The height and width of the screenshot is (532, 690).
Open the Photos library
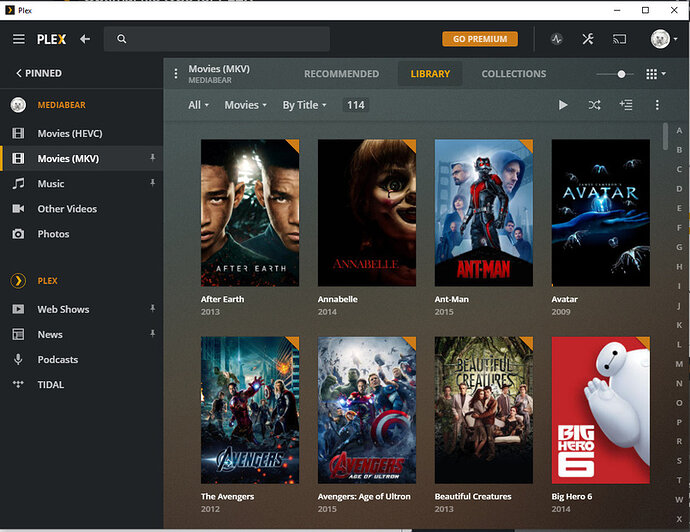53,234
